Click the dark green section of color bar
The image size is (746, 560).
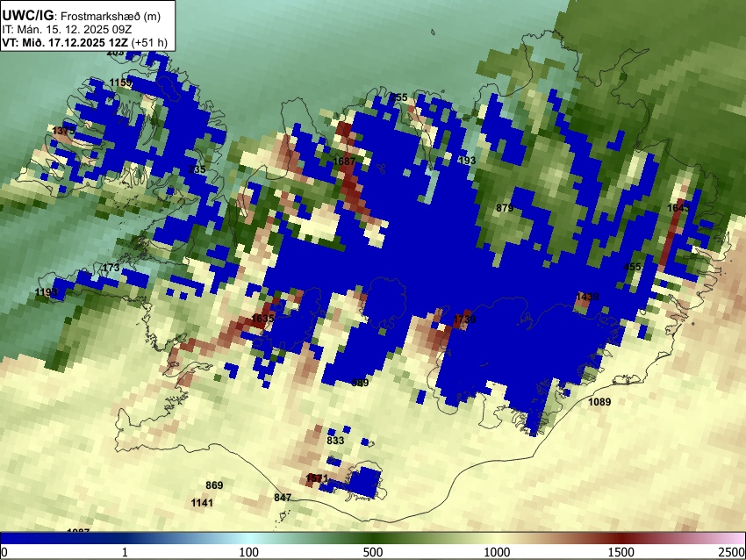pyautogui.click(x=373, y=539)
